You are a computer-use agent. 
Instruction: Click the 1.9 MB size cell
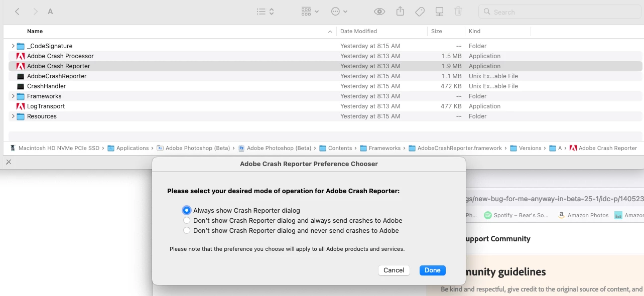pos(451,66)
